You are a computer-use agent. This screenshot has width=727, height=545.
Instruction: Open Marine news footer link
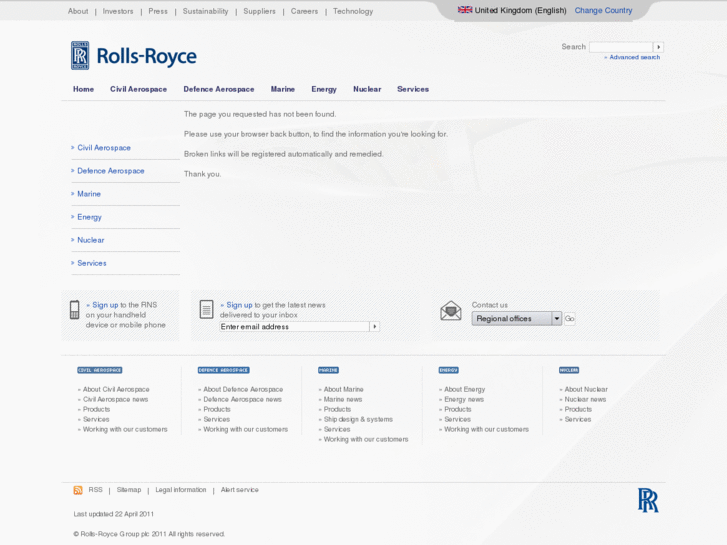point(343,399)
